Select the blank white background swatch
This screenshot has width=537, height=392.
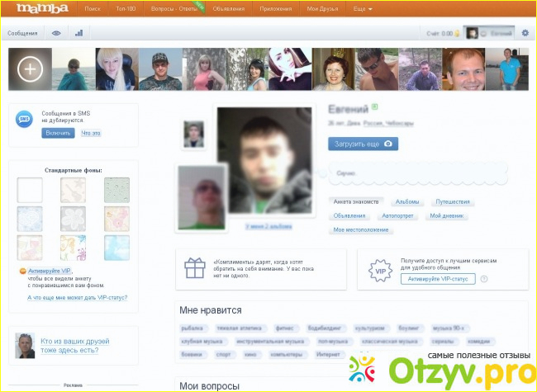tap(30, 191)
